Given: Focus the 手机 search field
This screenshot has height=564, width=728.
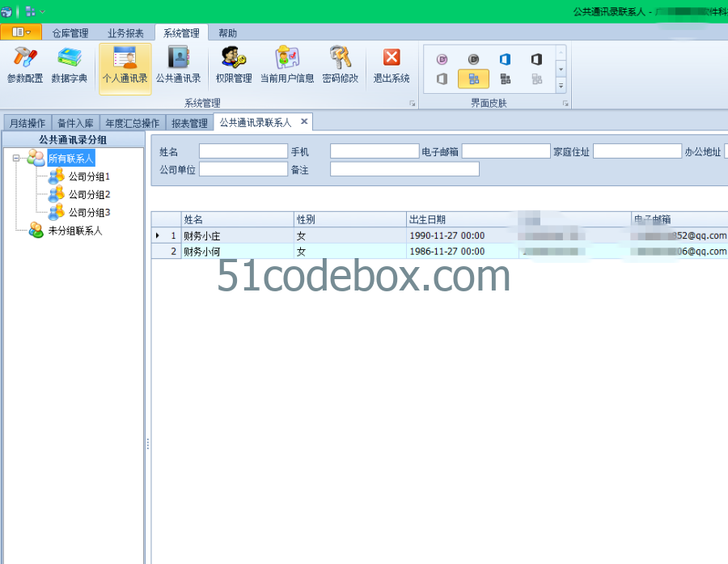Looking at the screenshot, I should pos(375,151).
